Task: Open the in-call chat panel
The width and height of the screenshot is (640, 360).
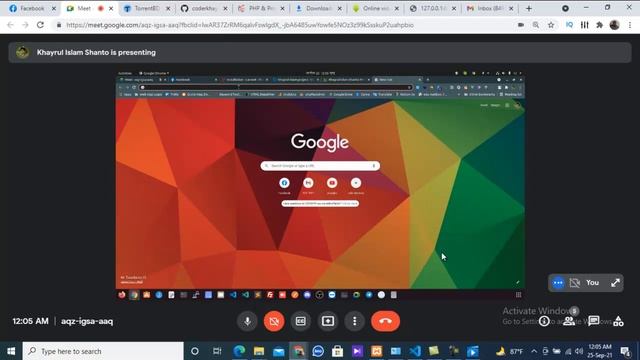Action: click(x=593, y=321)
